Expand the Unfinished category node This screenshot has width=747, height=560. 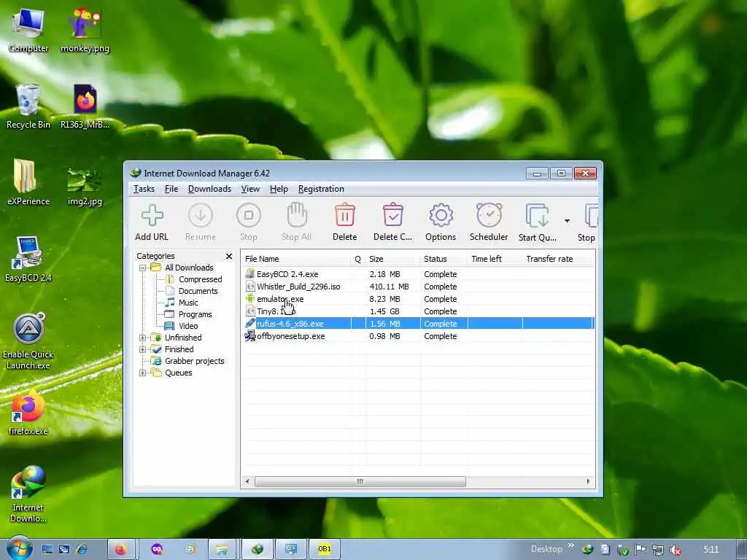pos(142,338)
